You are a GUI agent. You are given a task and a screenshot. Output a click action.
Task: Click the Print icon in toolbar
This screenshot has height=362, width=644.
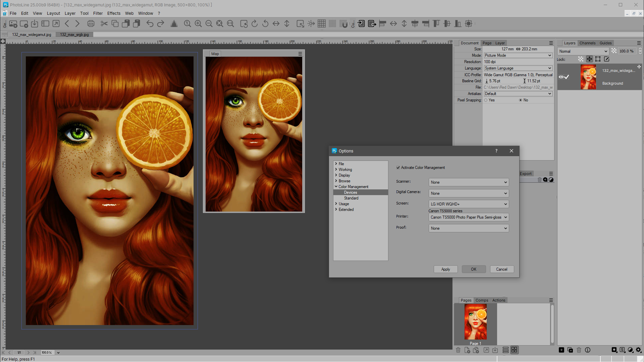click(x=91, y=24)
